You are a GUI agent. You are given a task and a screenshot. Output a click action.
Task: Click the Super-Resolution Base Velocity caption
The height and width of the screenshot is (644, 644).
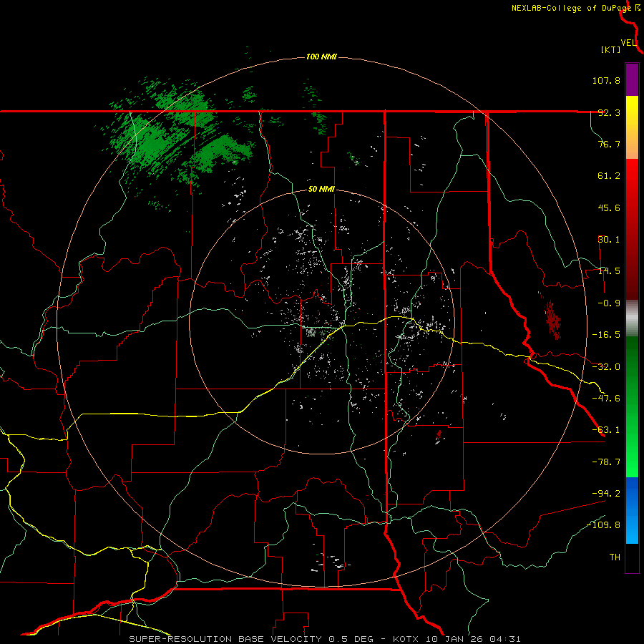pos(324,639)
